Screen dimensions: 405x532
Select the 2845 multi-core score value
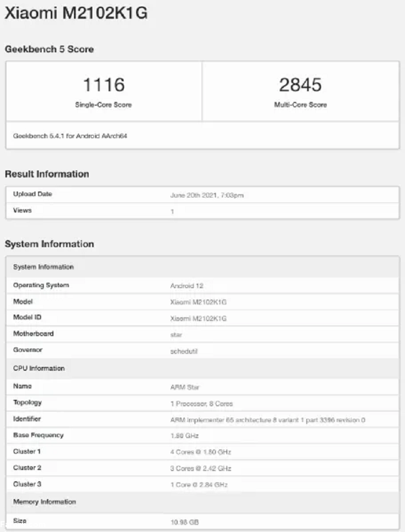pos(300,85)
